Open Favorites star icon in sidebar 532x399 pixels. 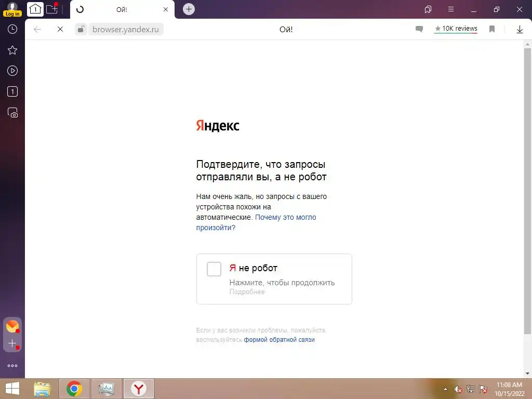tap(12, 50)
